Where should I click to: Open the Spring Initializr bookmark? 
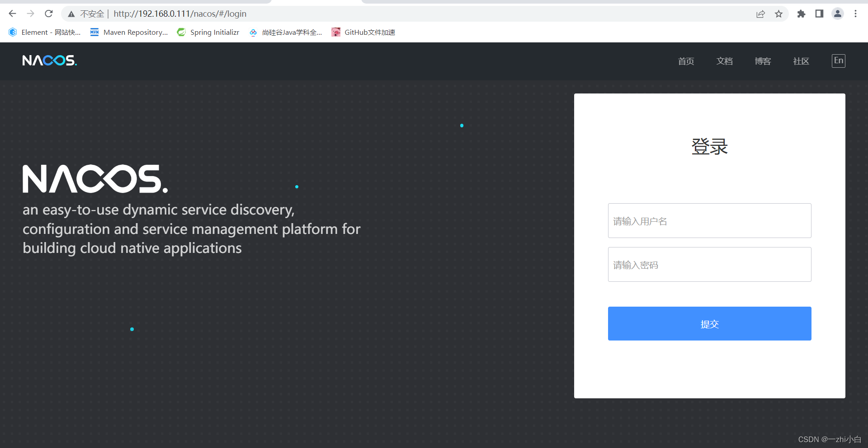(x=208, y=32)
